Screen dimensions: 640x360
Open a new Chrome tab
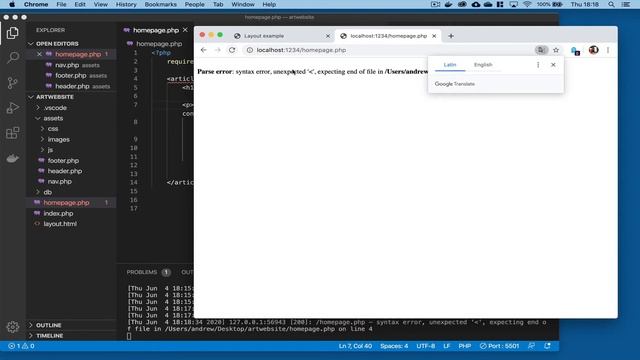[x=451, y=36]
